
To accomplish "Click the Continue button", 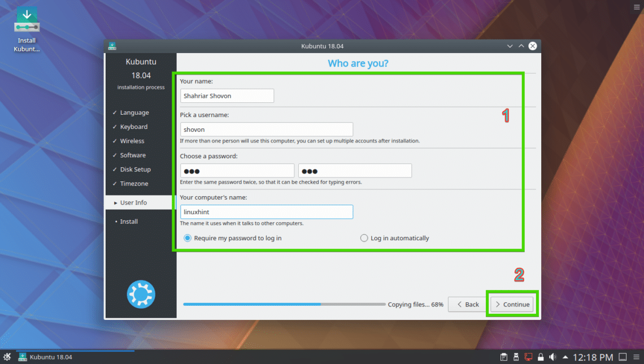I will (512, 305).
